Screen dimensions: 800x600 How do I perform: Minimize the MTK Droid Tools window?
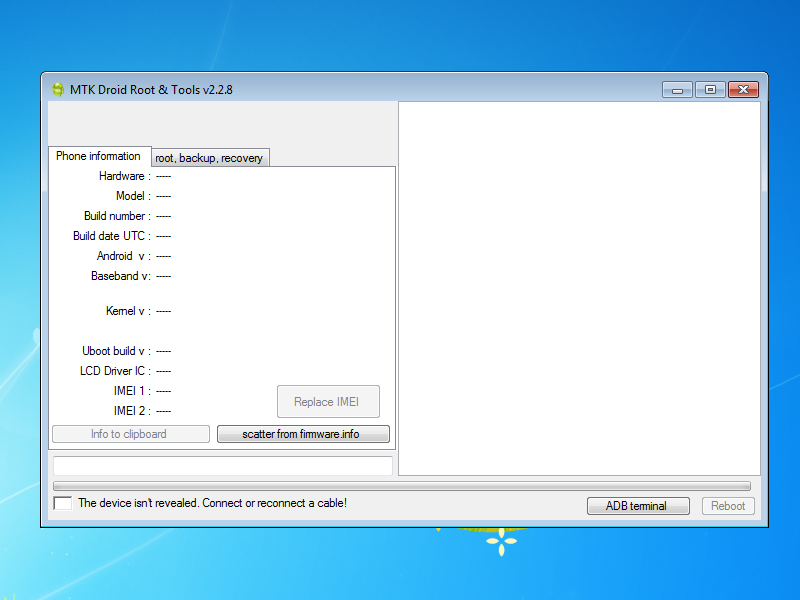coord(677,90)
